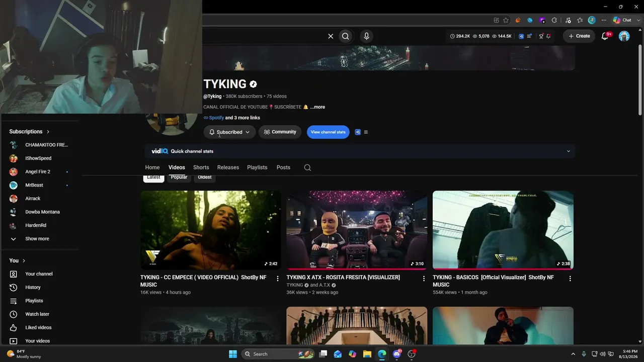Open browser Favorites list icon
The width and height of the screenshot is (644, 362).
click(x=580, y=20)
